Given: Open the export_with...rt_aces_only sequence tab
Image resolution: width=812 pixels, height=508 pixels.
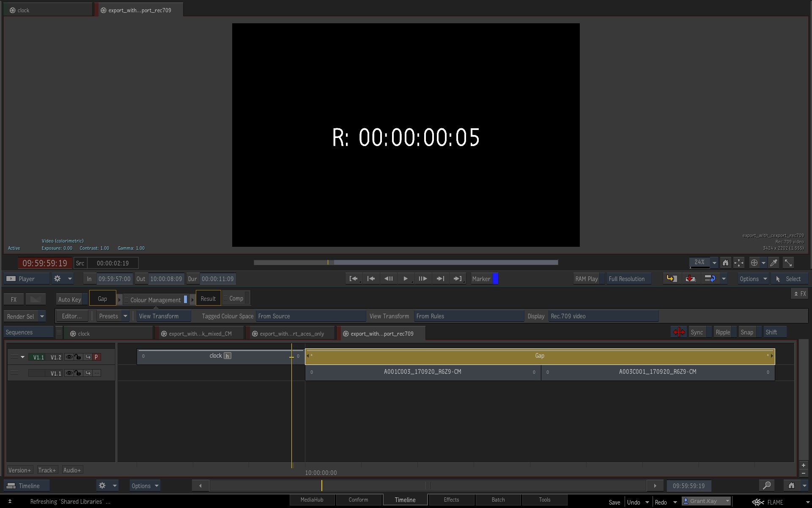Looking at the screenshot, I should [291, 334].
